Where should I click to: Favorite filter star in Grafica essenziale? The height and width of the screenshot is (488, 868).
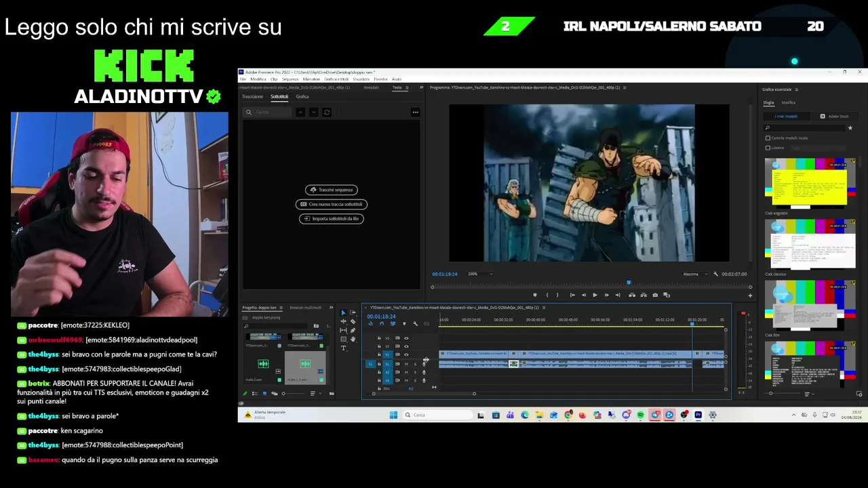point(850,127)
